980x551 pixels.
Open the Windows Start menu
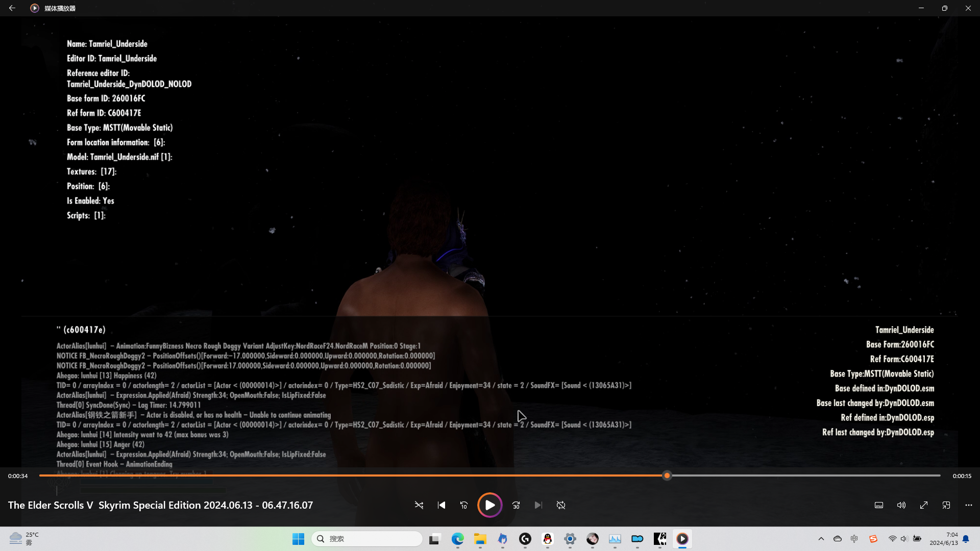click(299, 539)
